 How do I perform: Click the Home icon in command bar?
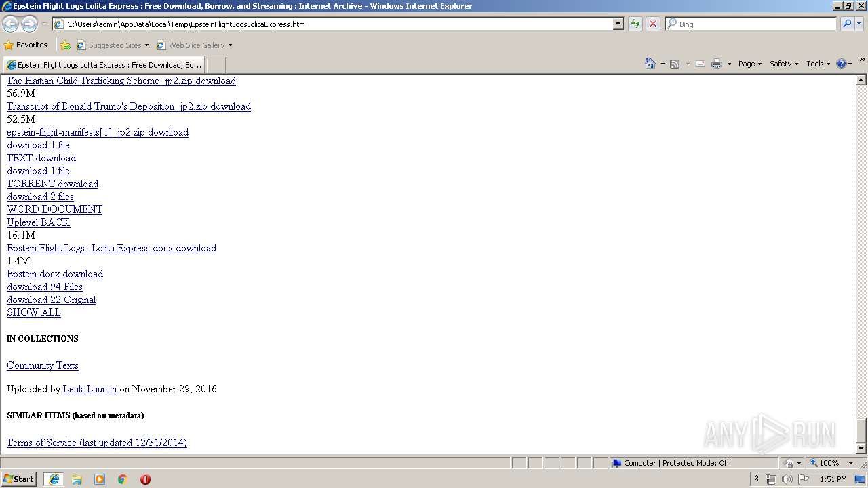click(650, 64)
